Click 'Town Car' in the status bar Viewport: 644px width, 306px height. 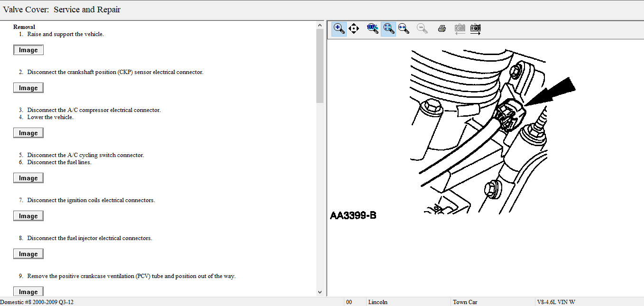coord(465,302)
